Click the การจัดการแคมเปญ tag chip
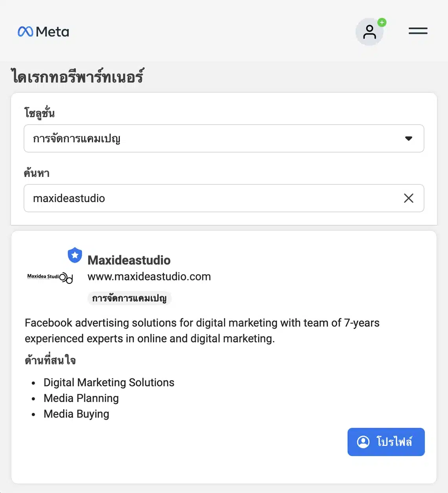Screen dimensions: 448x493 pyautogui.click(x=129, y=298)
